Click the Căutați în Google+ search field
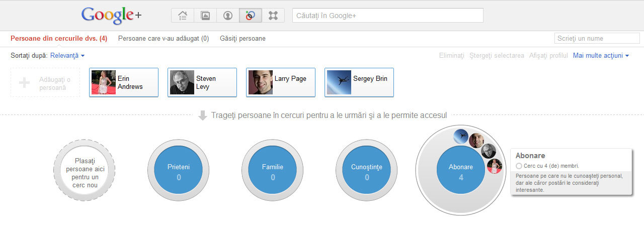Screen dimensions: 644x239 [388, 16]
